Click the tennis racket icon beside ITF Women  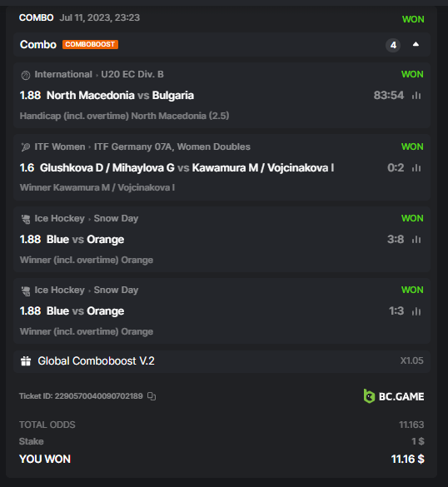point(26,147)
